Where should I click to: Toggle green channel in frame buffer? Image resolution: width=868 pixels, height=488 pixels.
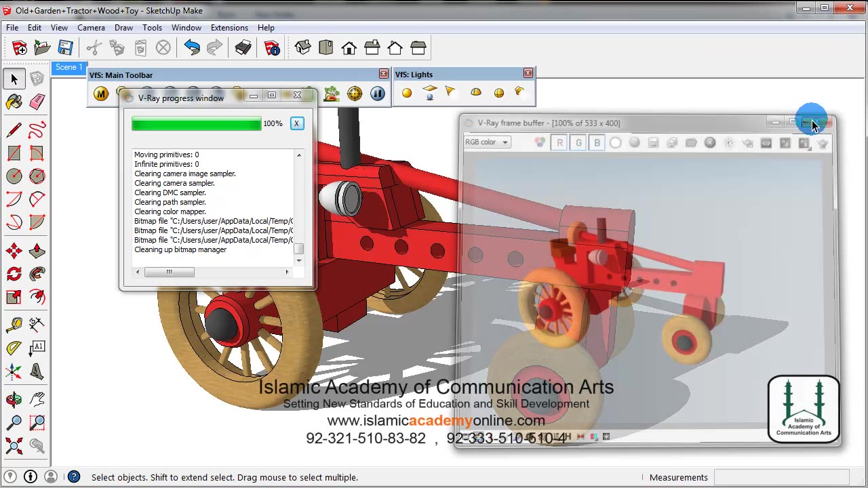578,142
